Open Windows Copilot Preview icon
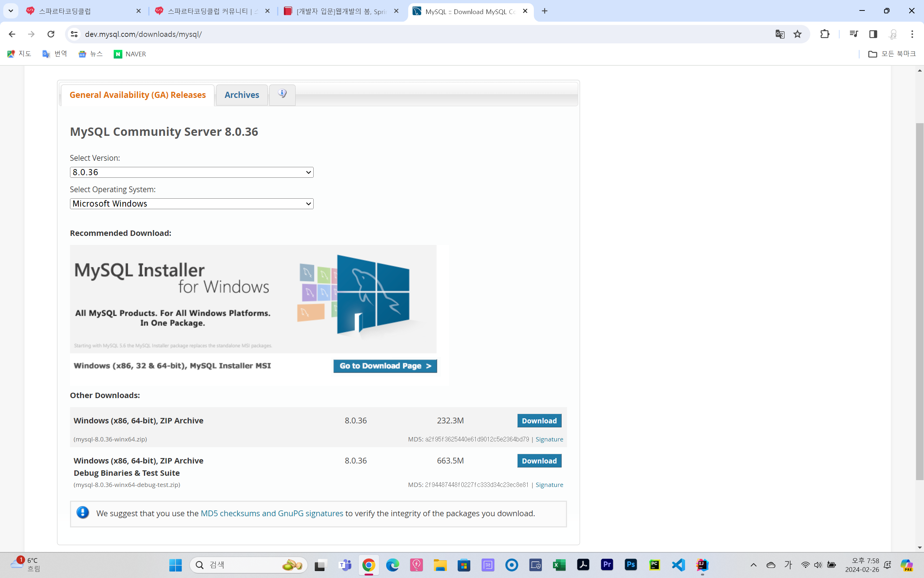 click(907, 565)
